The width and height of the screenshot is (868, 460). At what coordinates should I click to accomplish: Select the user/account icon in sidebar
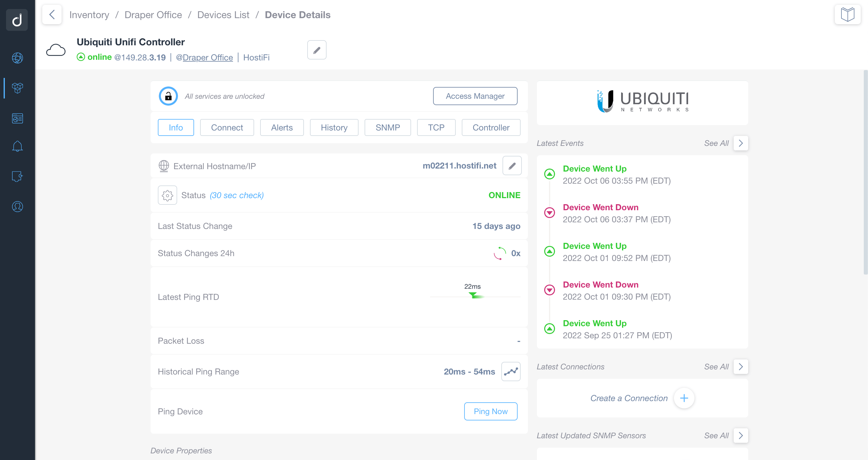click(x=17, y=206)
